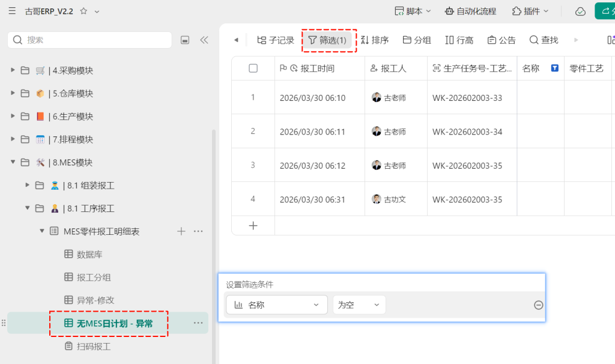This screenshot has width=615, height=364.
Task: Open more options for MES零件报工明细表
Action: (x=198, y=231)
